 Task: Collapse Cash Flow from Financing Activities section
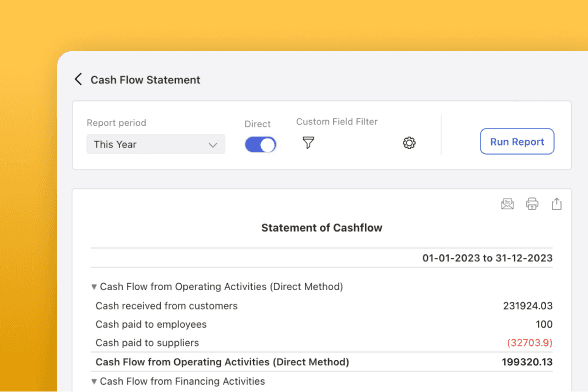coord(94,381)
